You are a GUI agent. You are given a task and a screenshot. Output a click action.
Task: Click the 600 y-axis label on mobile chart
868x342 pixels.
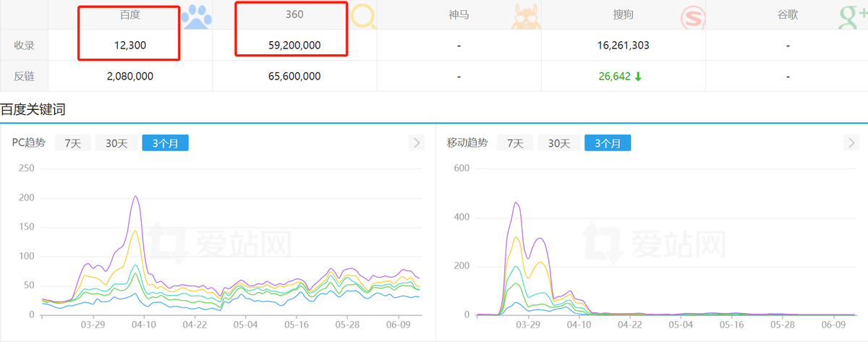[x=461, y=168]
